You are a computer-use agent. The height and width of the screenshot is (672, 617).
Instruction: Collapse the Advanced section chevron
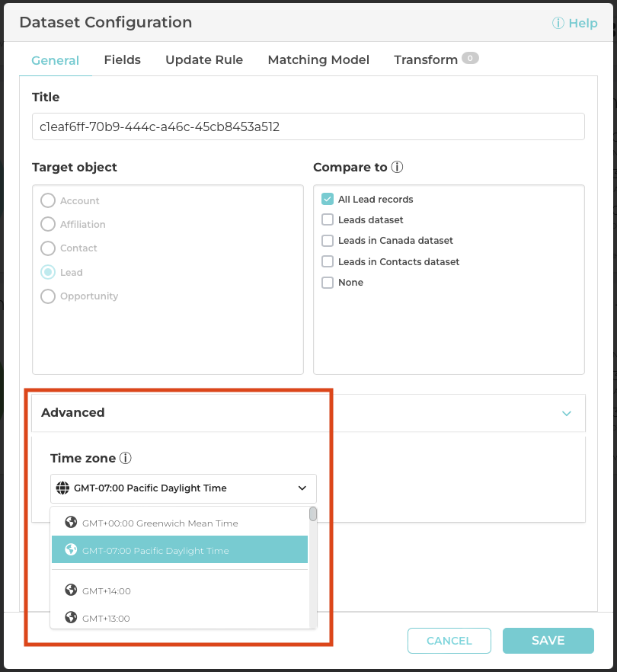[x=566, y=414]
